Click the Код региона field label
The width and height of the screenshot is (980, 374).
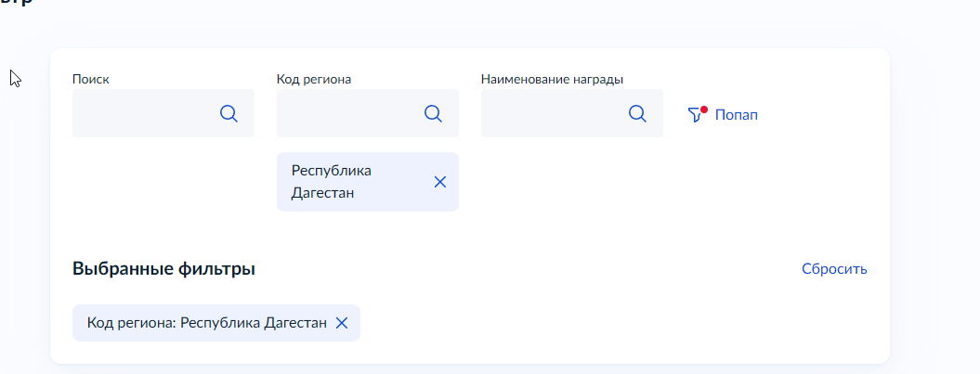(x=314, y=79)
